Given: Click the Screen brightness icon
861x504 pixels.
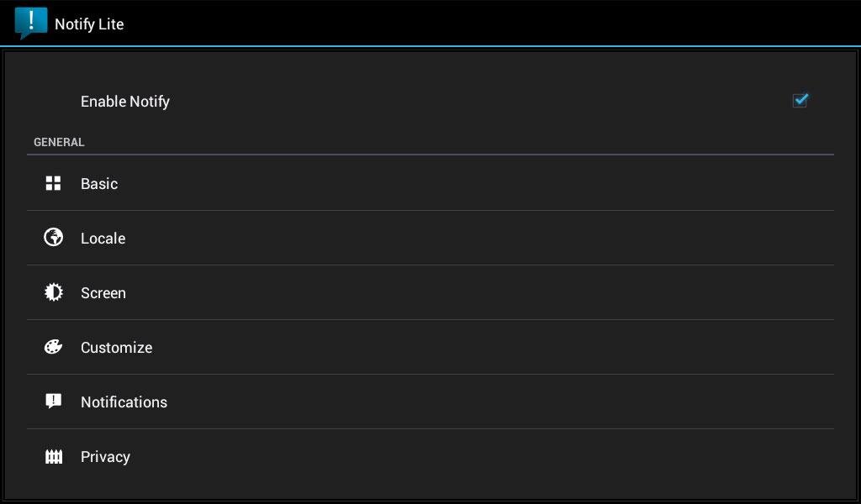Looking at the screenshot, I should tap(54, 292).
